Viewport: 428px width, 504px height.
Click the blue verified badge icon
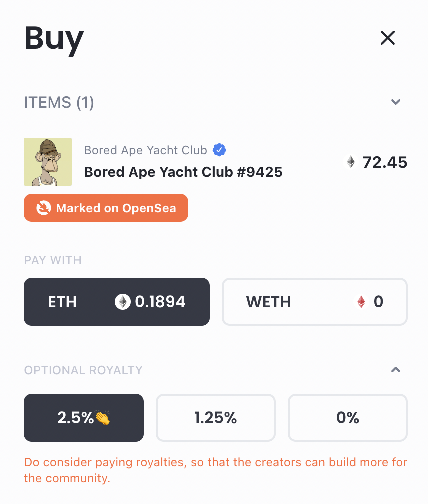tap(219, 150)
